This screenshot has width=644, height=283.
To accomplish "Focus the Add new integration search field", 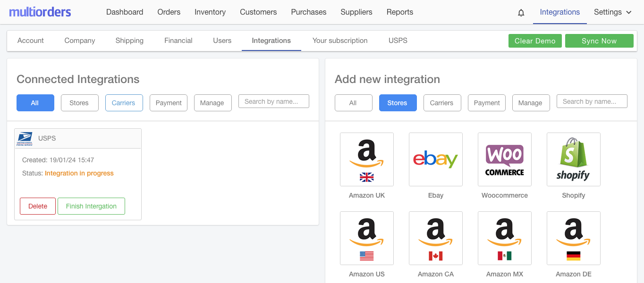I will point(592,101).
